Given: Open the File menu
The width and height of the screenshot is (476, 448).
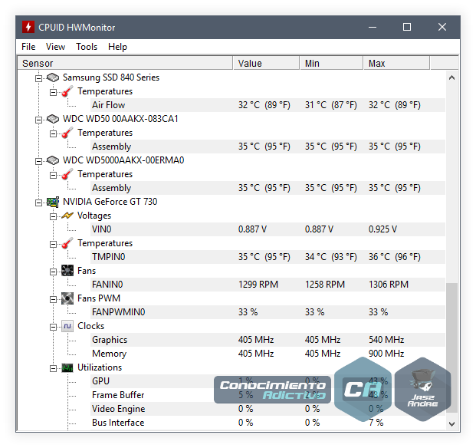Looking at the screenshot, I should (28, 47).
